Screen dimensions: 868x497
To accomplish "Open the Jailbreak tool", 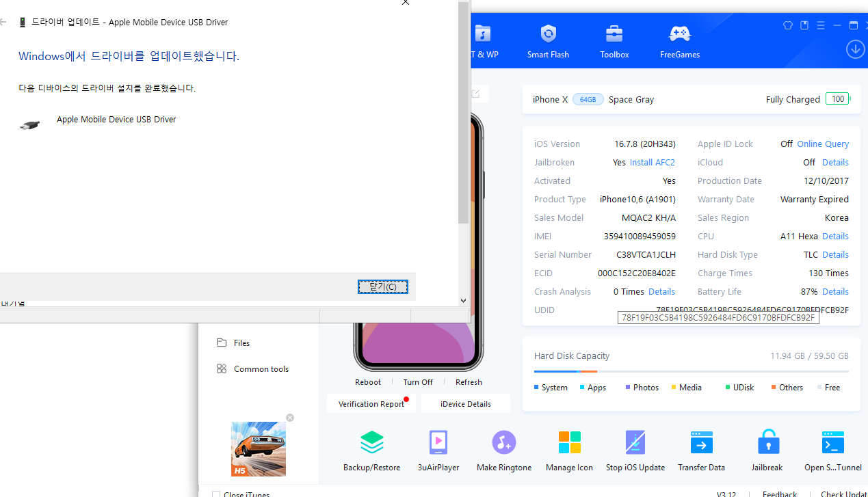I will 768,451.
